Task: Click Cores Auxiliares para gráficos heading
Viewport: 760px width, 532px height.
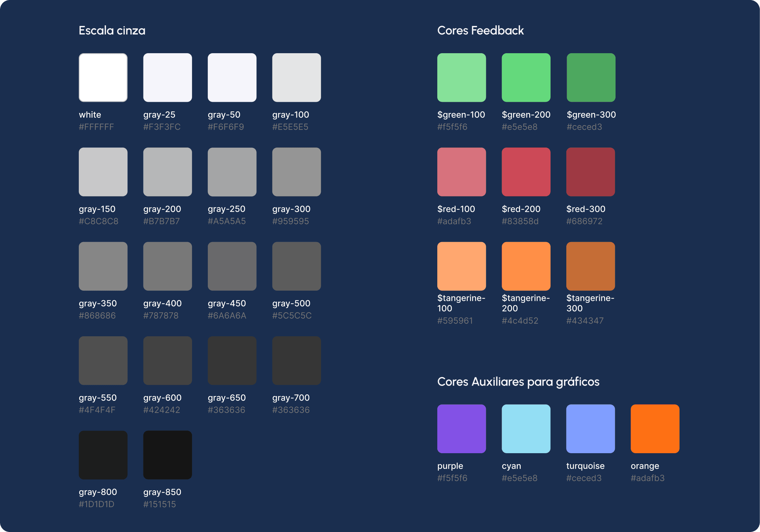Action: (x=518, y=382)
